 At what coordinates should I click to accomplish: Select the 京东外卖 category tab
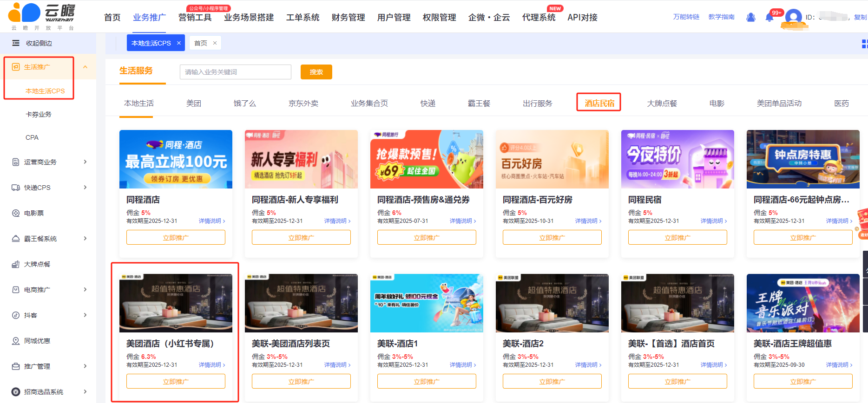[303, 103]
